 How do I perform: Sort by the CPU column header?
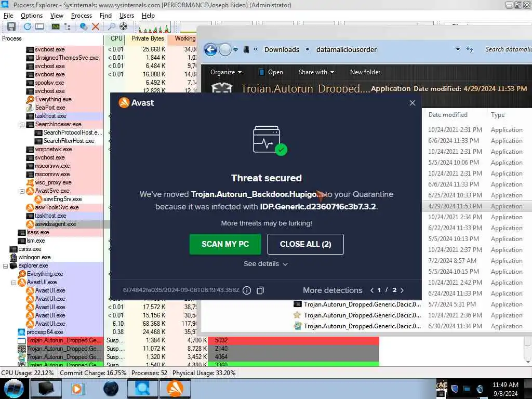116,38
